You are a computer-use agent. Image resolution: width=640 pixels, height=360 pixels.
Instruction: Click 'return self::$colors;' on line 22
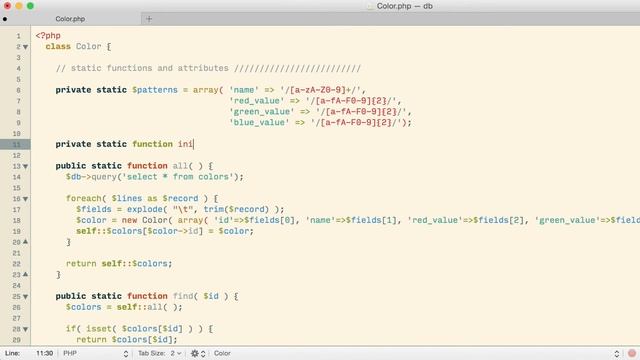coord(119,264)
